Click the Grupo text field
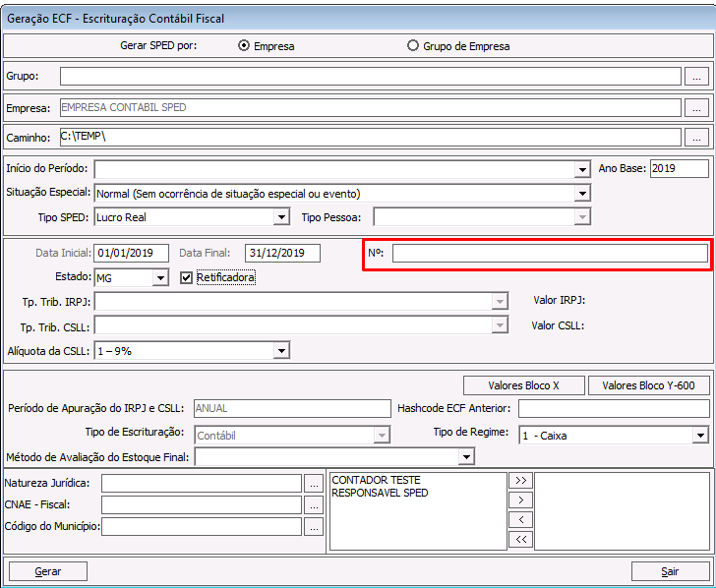Viewport: 716px width, 588px height. coord(371,77)
